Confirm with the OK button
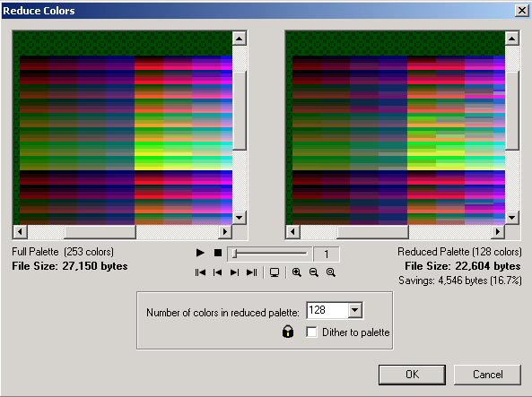 [x=412, y=375]
